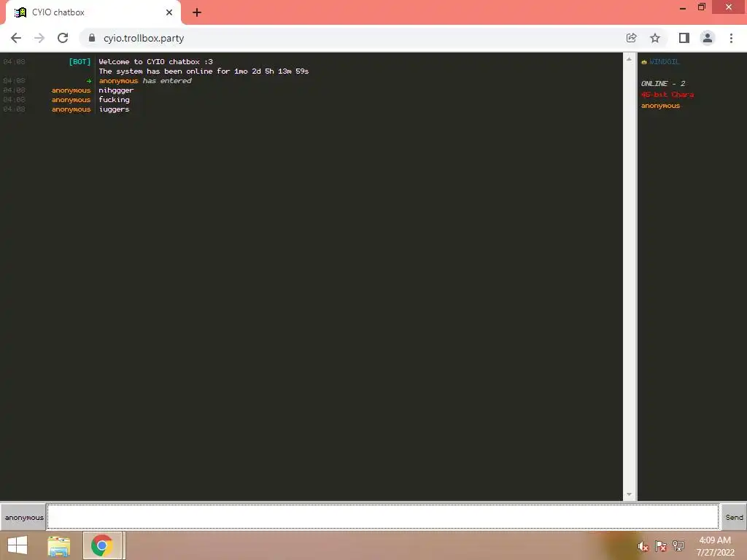The height and width of the screenshot is (560, 747).
Task: Click muted volume tray icon
Action: 643,547
